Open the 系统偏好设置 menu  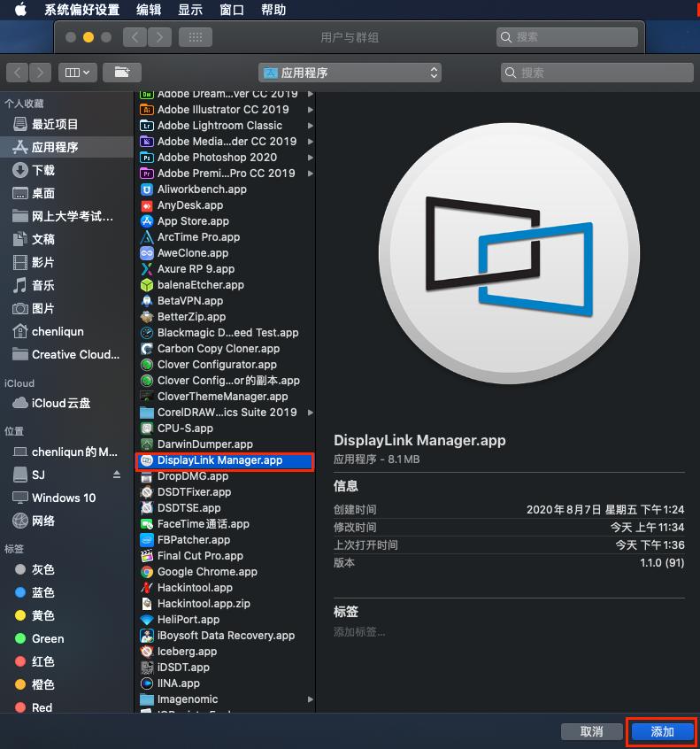[81, 10]
